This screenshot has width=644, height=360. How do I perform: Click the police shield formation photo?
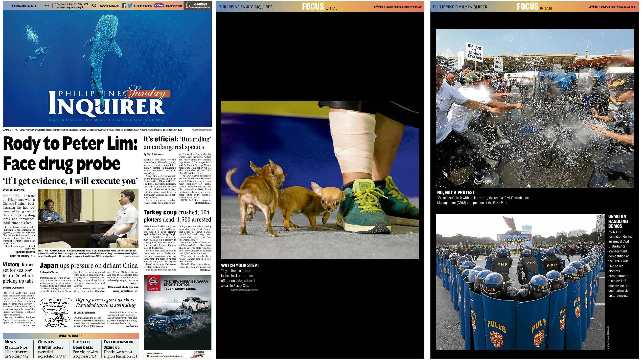pos(520,282)
